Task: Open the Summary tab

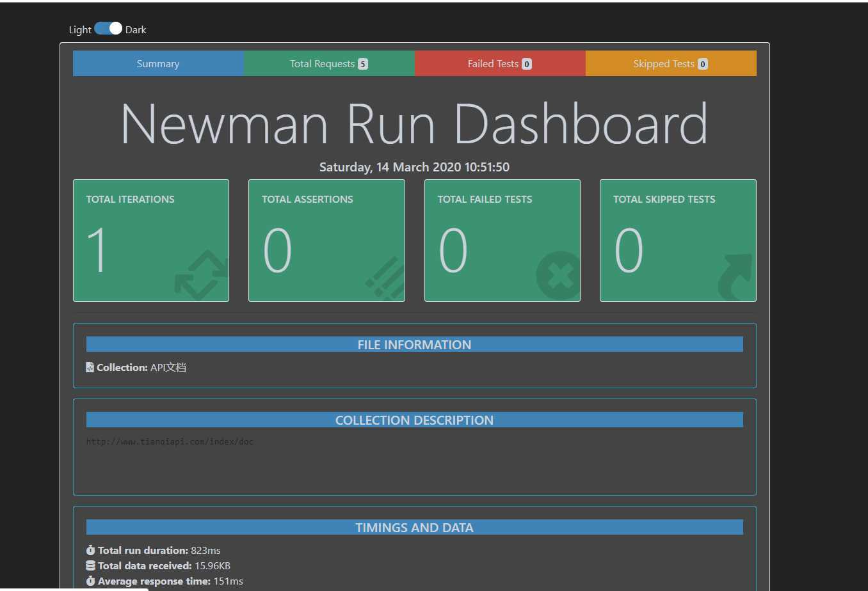Action: pos(158,63)
